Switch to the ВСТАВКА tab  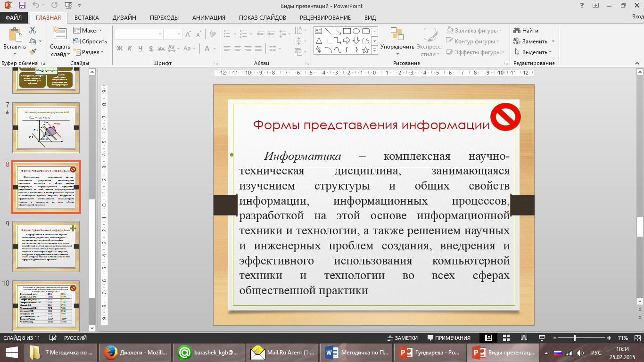(x=87, y=18)
